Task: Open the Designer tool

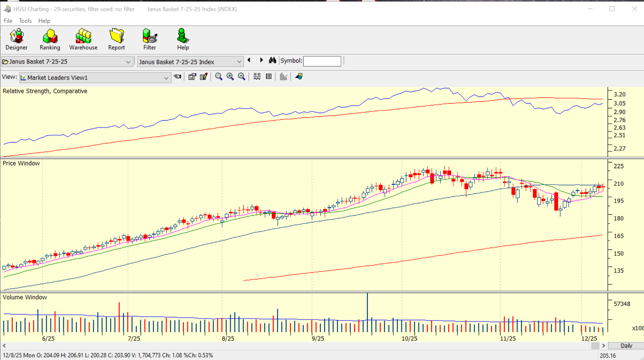Action: (x=16, y=39)
